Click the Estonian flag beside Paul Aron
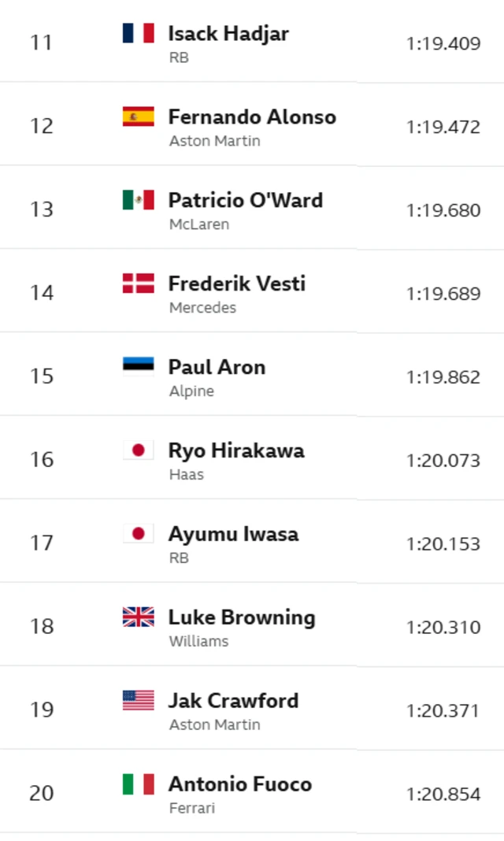The image size is (504, 841). coord(138,367)
